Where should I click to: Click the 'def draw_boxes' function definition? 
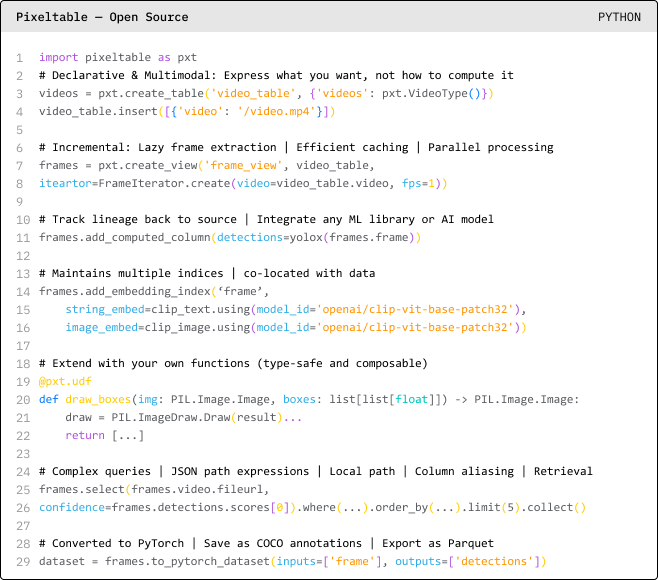pyautogui.click(x=309, y=400)
